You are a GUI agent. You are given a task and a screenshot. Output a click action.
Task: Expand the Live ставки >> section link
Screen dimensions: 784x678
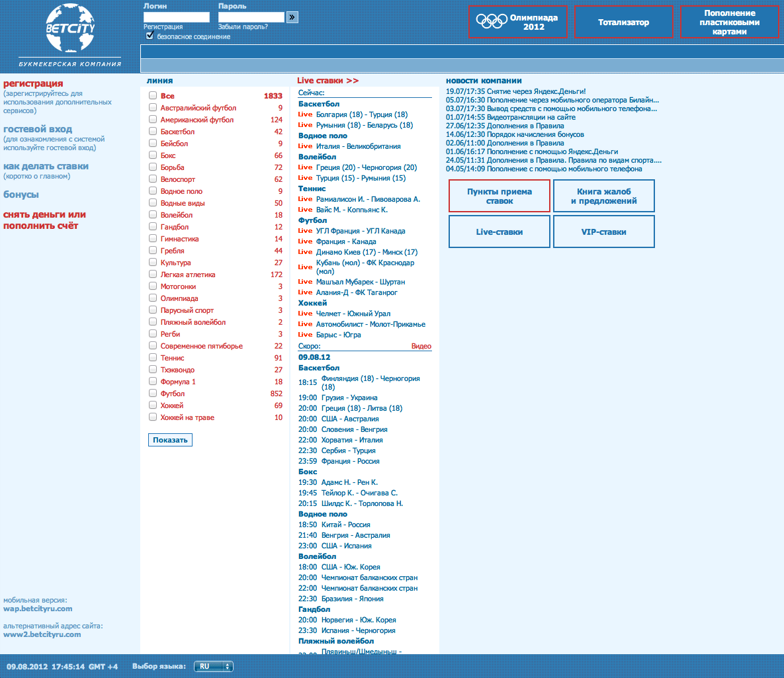[x=327, y=81]
